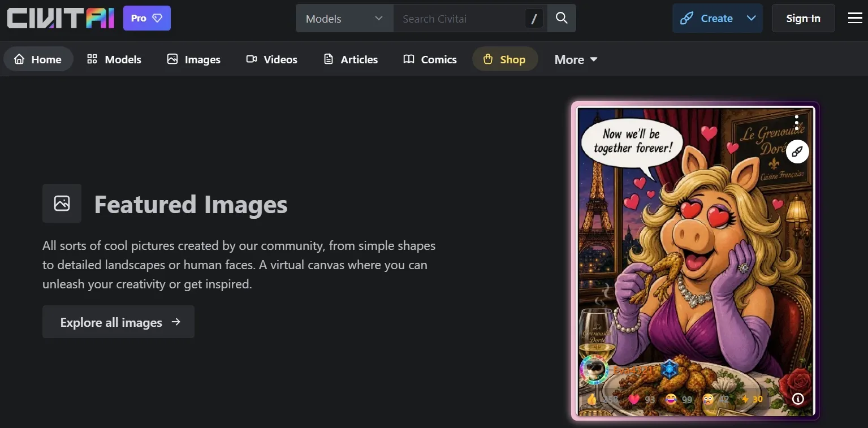The width and height of the screenshot is (868, 428).
Task: Switch to the Images tab
Action: [194, 59]
